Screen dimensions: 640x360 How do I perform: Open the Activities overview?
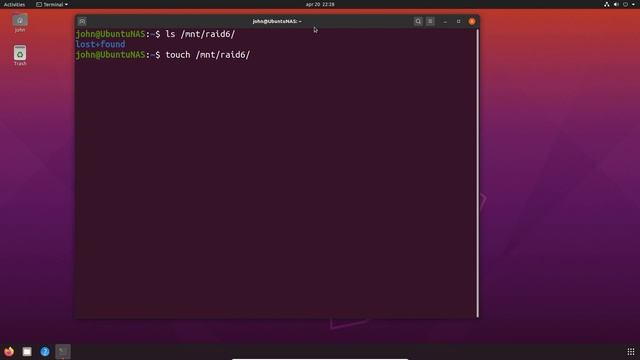point(14,4)
